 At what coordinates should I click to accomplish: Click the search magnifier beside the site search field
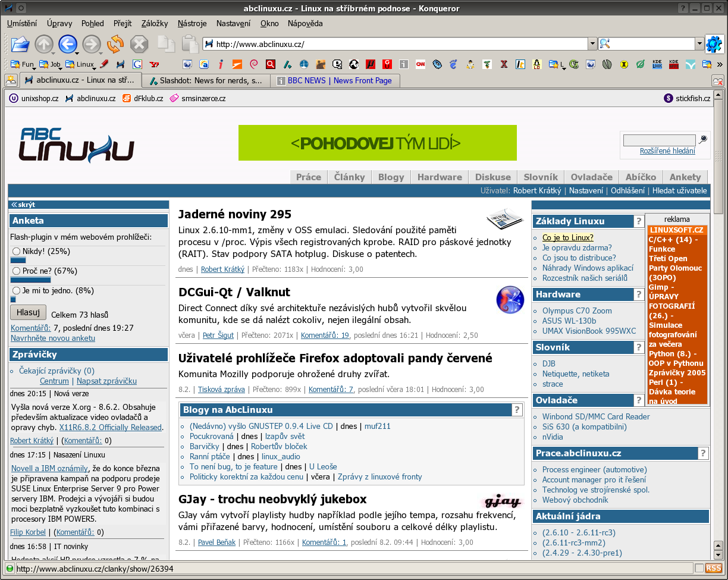pyautogui.click(x=703, y=139)
